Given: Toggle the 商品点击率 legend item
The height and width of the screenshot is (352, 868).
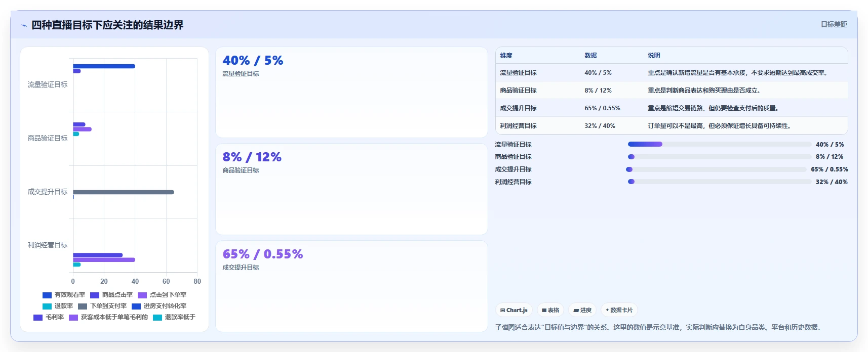Looking at the screenshot, I should [x=111, y=295].
